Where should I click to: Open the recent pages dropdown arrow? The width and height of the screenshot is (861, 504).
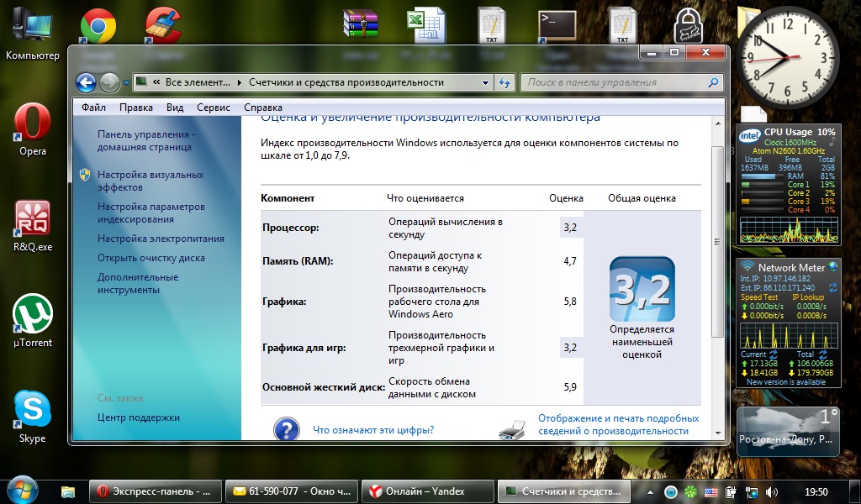[x=126, y=83]
